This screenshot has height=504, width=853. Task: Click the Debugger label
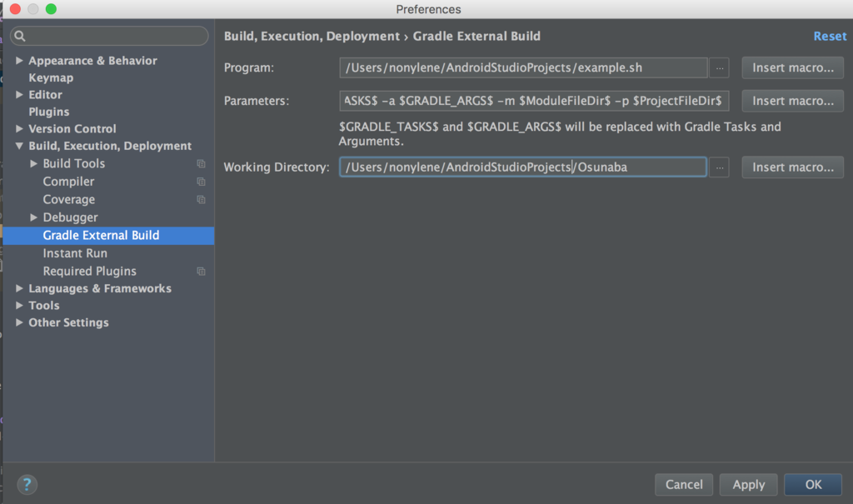coord(70,217)
